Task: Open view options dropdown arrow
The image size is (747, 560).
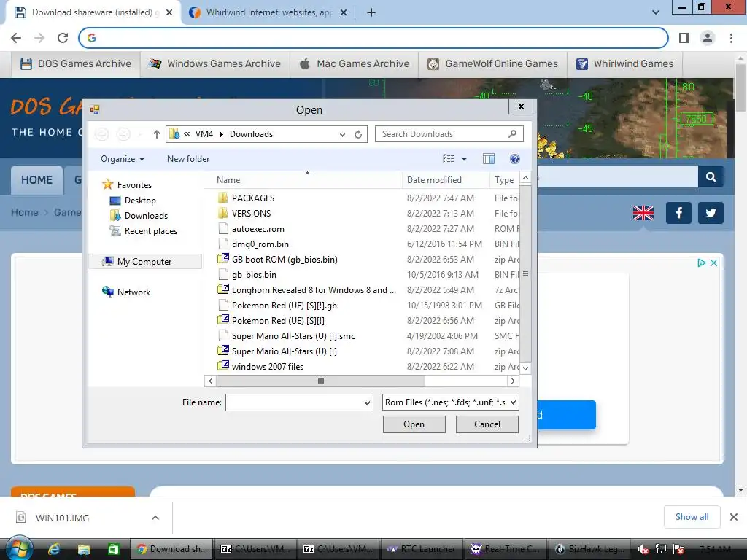Action: tap(464, 159)
